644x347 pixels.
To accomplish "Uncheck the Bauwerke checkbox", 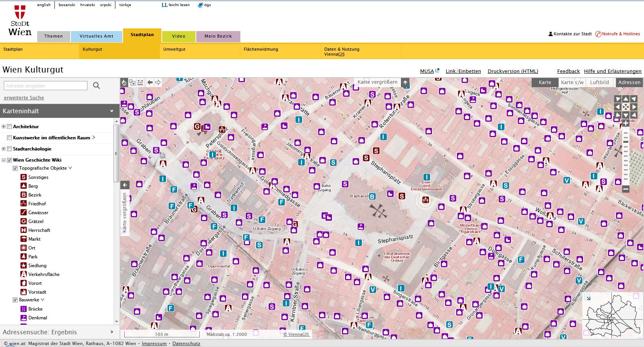I will [15, 300].
